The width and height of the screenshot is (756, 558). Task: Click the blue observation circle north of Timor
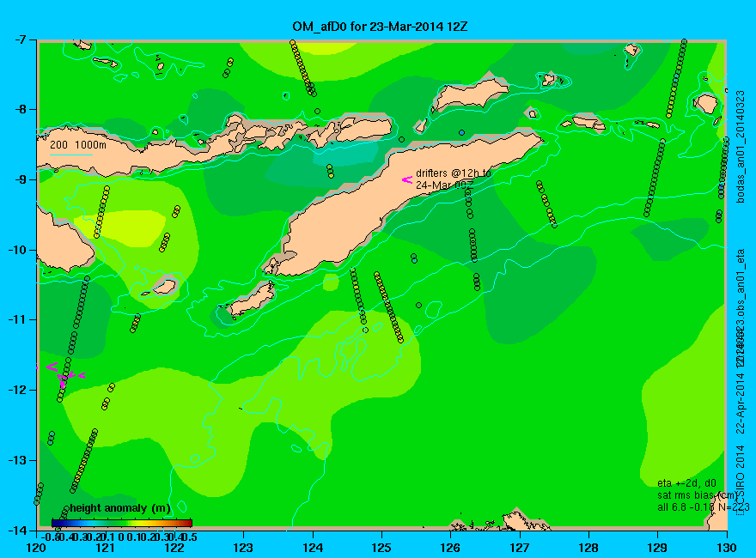click(462, 132)
